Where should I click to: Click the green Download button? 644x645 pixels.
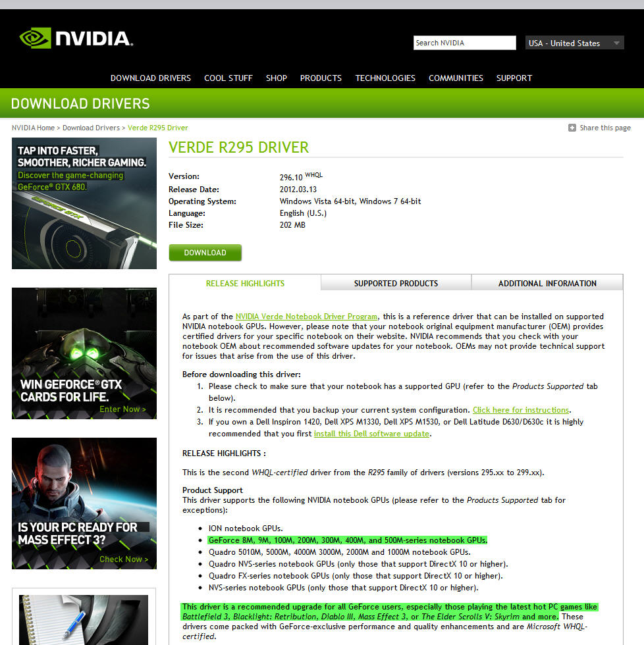coord(205,253)
